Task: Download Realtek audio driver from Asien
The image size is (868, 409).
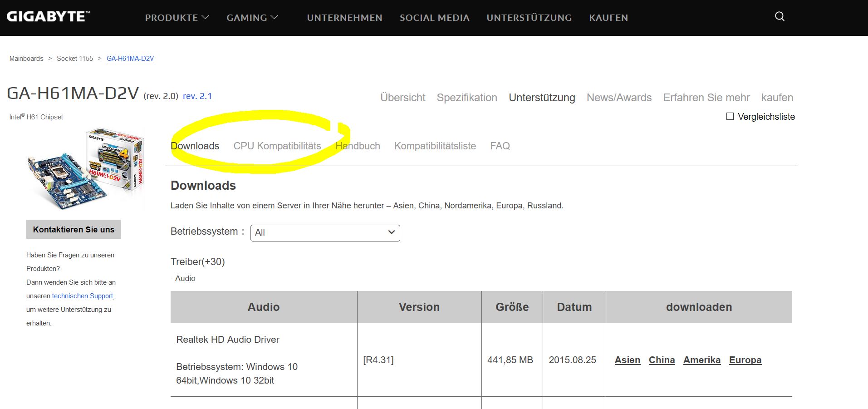Action: tap(628, 360)
